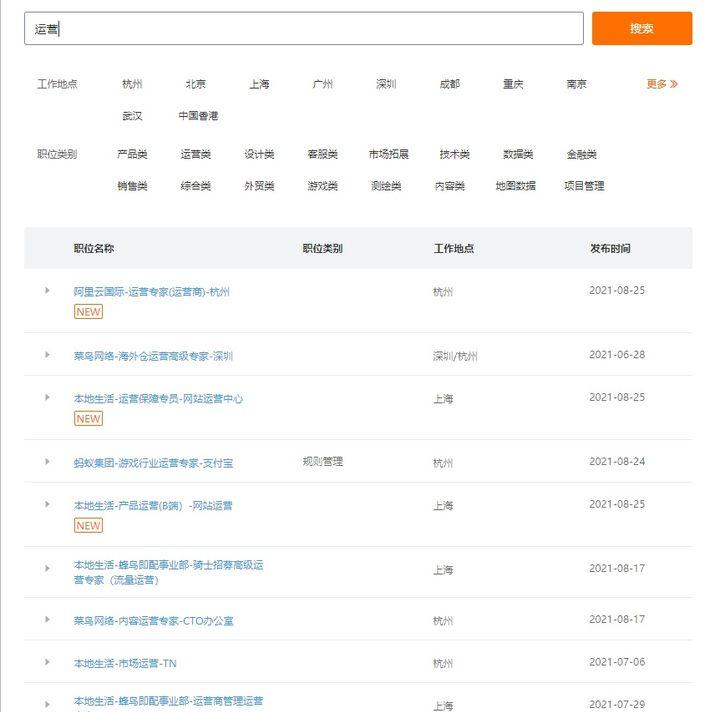Click 深圳/杭州 location cell
This screenshot has height=712, width=720.
click(455, 356)
